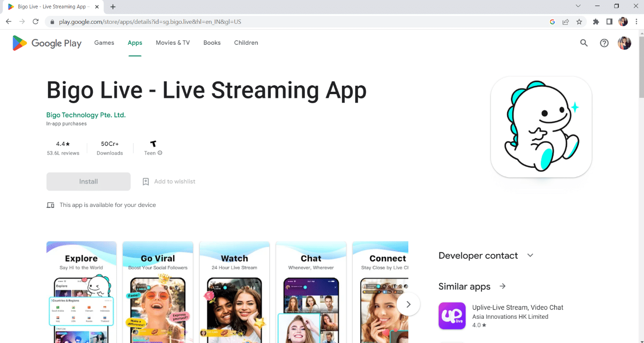Click the 4.4 star rating

pyautogui.click(x=63, y=144)
